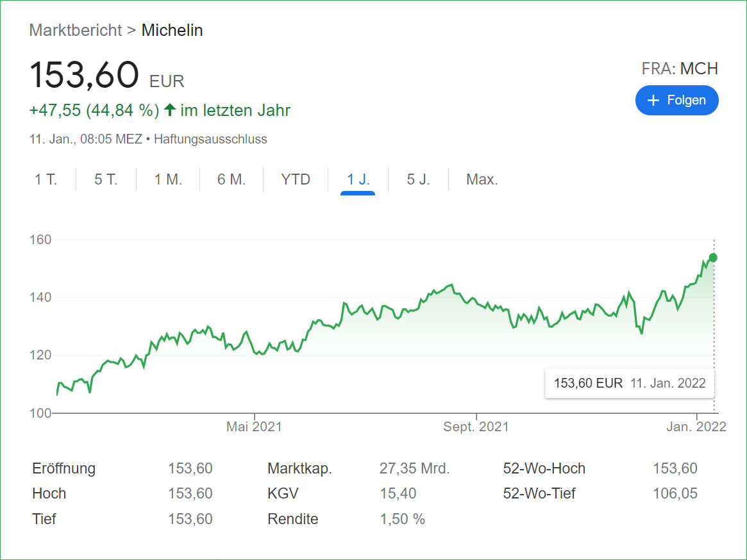This screenshot has width=747, height=560.
Task: Click the KGV label
Action: (x=283, y=493)
